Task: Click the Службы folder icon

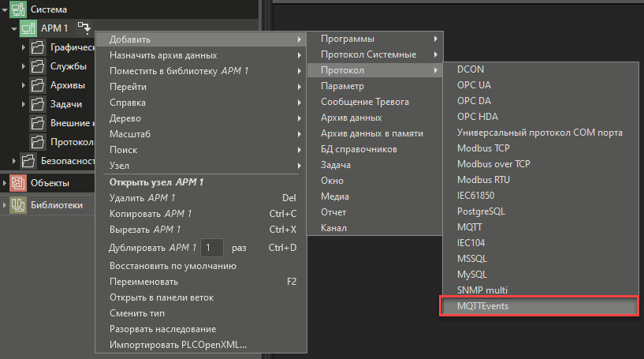Action: point(37,66)
